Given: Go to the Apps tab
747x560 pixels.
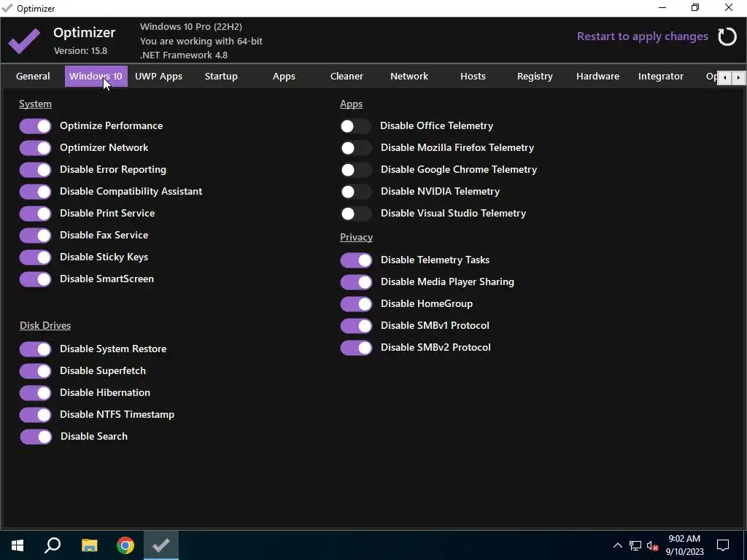Looking at the screenshot, I should [x=284, y=76].
